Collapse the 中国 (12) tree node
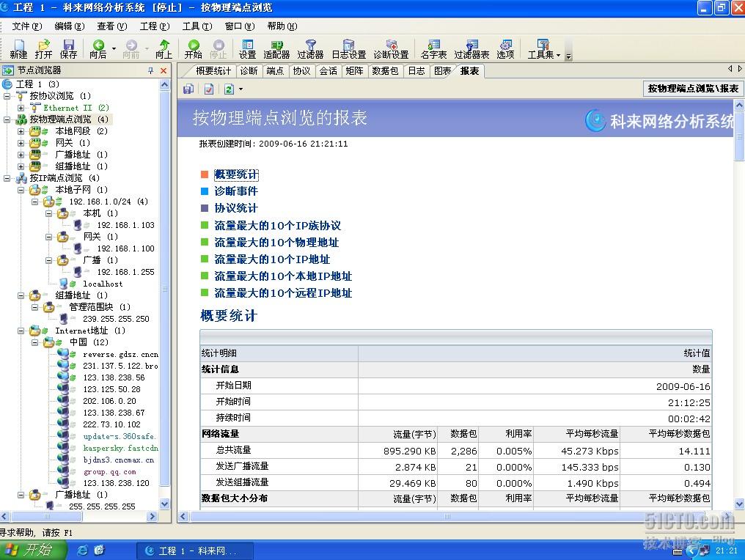Image resolution: width=745 pixels, height=560 pixels. click(34, 342)
